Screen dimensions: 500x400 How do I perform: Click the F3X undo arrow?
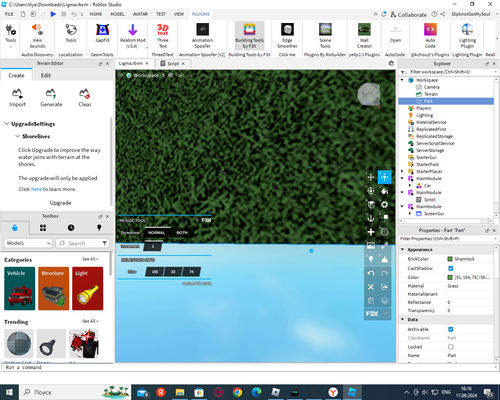click(x=371, y=273)
